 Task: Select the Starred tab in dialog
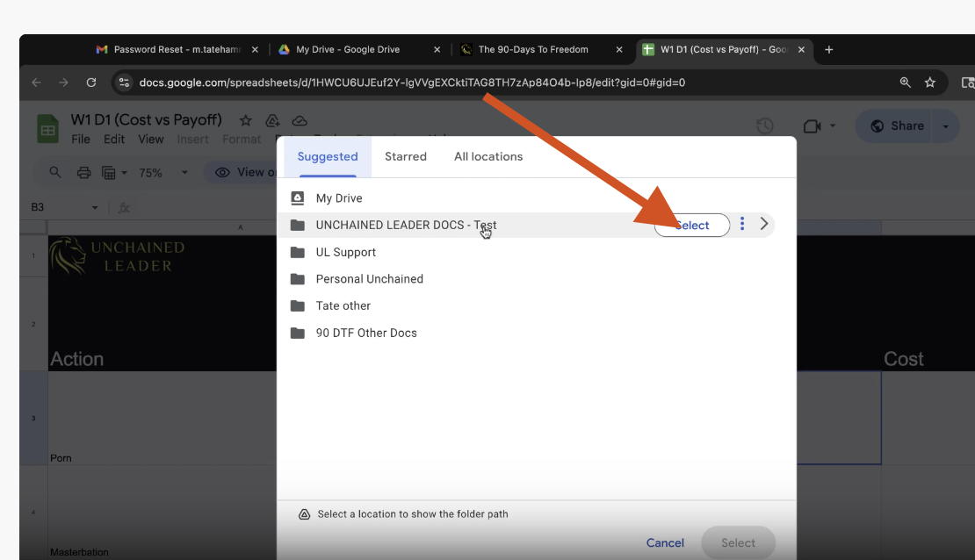(406, 156)
